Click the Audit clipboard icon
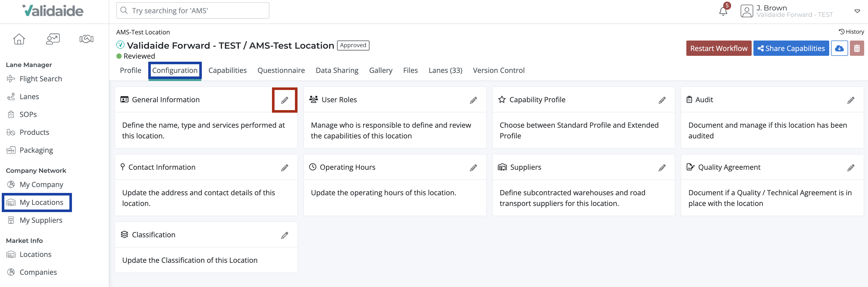The image size is (868, 287). coord(689,100)
